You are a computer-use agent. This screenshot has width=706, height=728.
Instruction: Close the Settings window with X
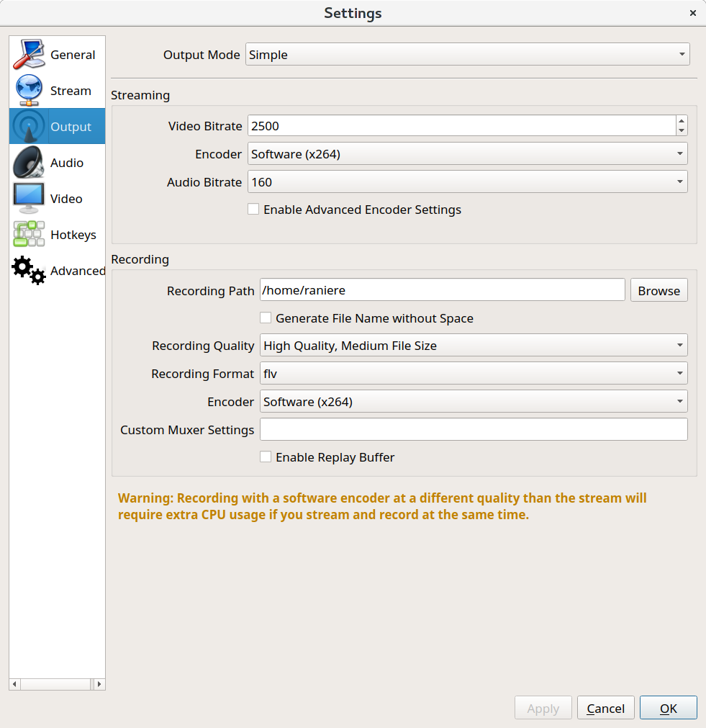click(693, 13)
